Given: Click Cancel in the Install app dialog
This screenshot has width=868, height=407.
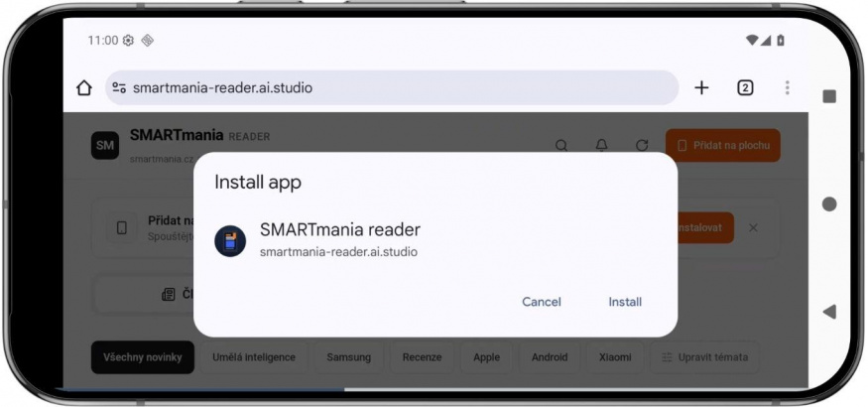Looking at the screenshot, I should click(x=542, y=302).
